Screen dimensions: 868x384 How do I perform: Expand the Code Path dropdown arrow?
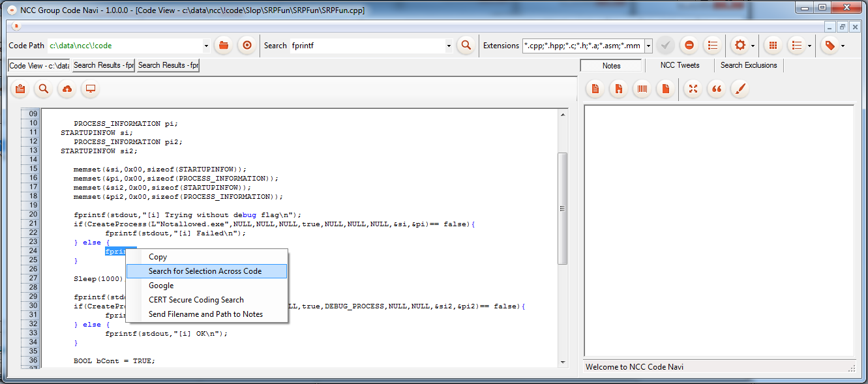click(206, 46)
